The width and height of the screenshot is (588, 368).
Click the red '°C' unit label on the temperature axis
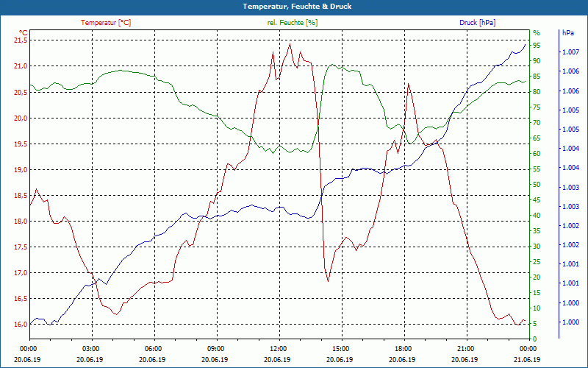24,32
